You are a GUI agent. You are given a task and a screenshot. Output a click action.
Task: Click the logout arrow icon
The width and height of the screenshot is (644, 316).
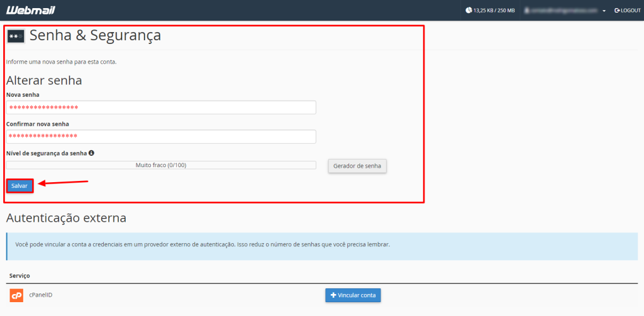pyautogui.click(x=617, y=10)
